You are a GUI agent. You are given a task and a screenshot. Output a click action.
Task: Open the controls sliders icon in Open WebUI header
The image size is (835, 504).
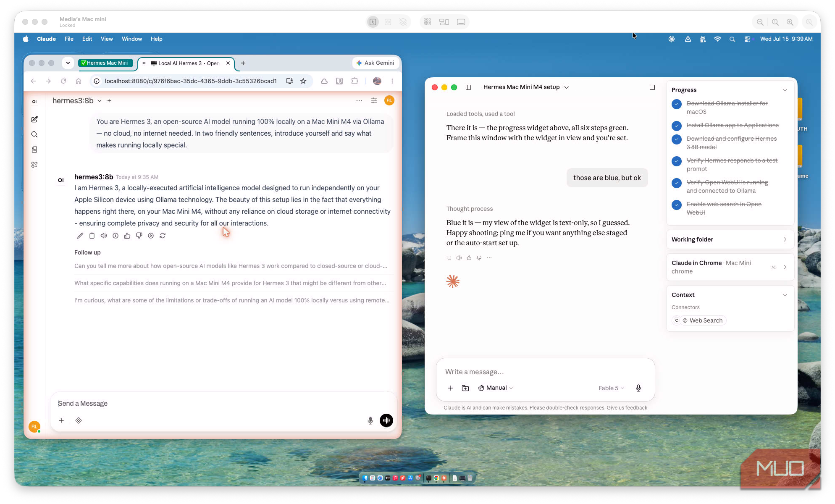[374, 100]
